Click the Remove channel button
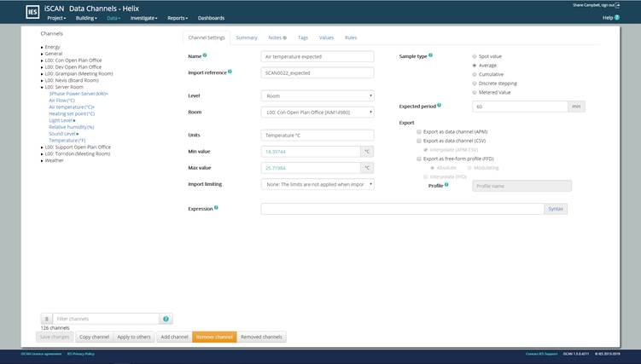Image resolution: width=641 pixels, height=364 pixels. [214, 337]
